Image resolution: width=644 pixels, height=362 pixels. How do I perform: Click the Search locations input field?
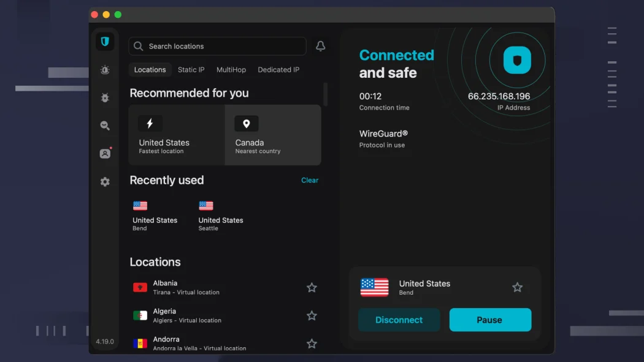click(217, 46)
